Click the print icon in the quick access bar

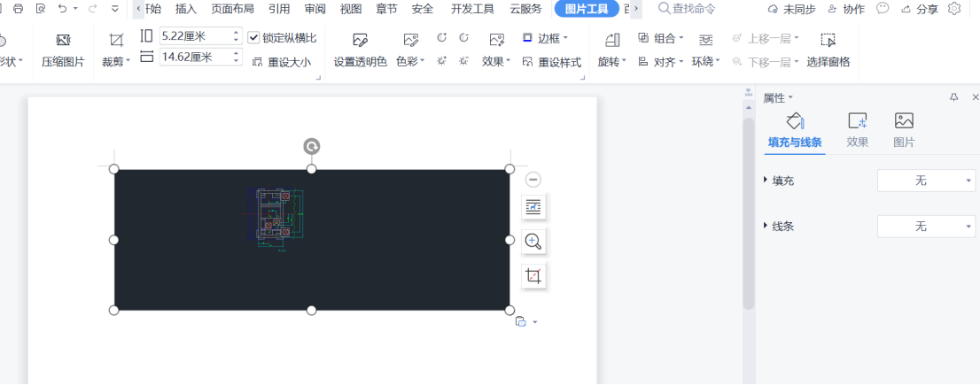pos(18,9)
